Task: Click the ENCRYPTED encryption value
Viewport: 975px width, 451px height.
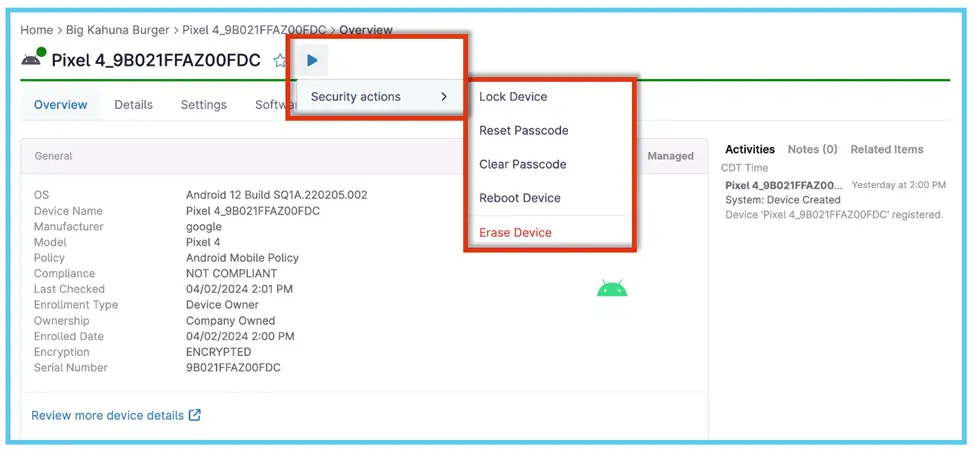Action: point(218,352)
